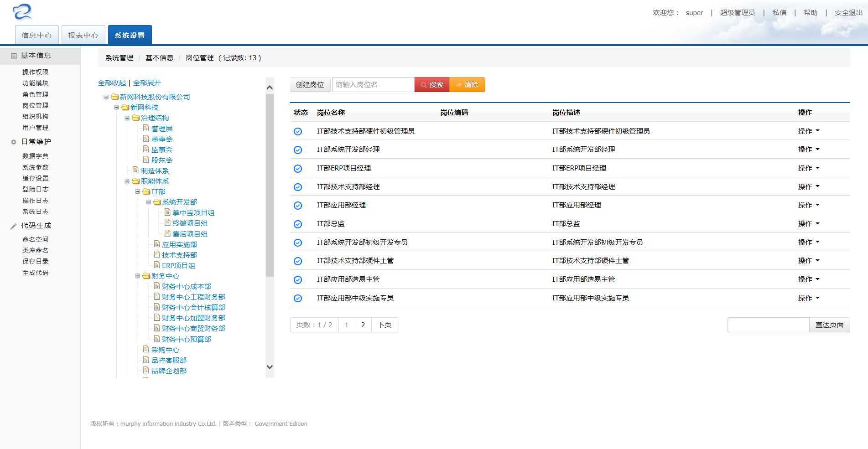Click the folder icon beside 财务中心
The image size is (868, 449).
(x=146, y=276)
